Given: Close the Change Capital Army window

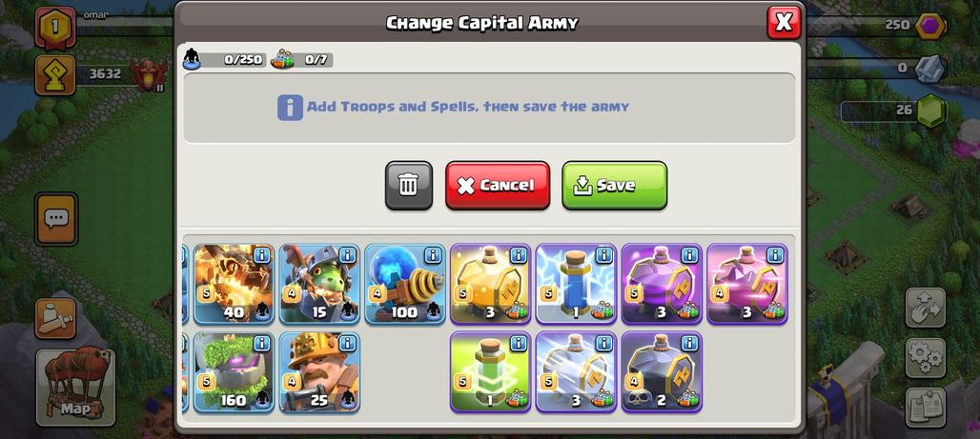Looking at the screenshot, I should pos(784,23).
